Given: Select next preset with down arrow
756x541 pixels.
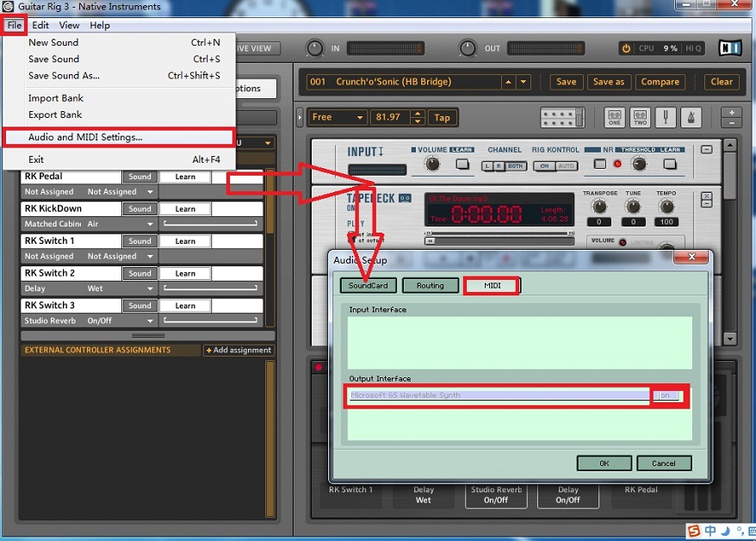Looking at the screenshot, I should point(524,82).
